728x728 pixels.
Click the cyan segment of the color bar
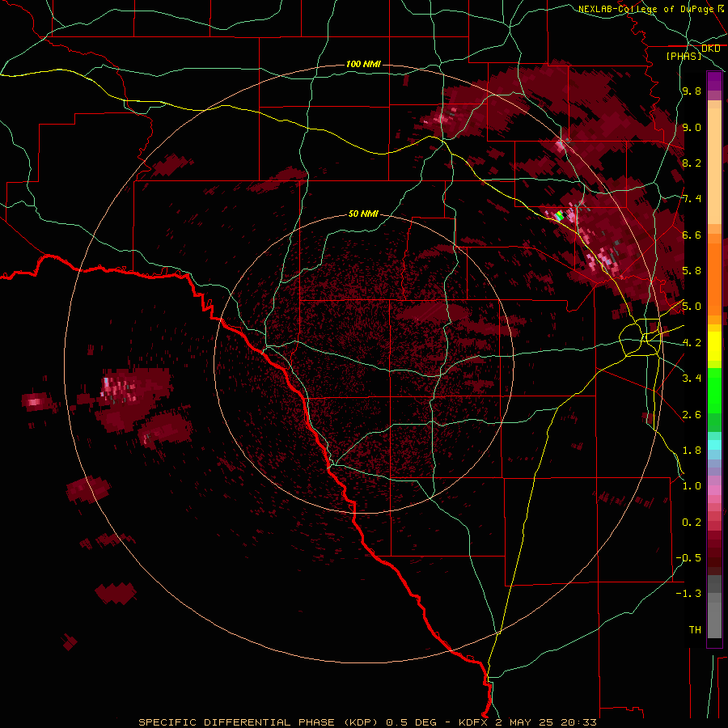click(714, 445)
